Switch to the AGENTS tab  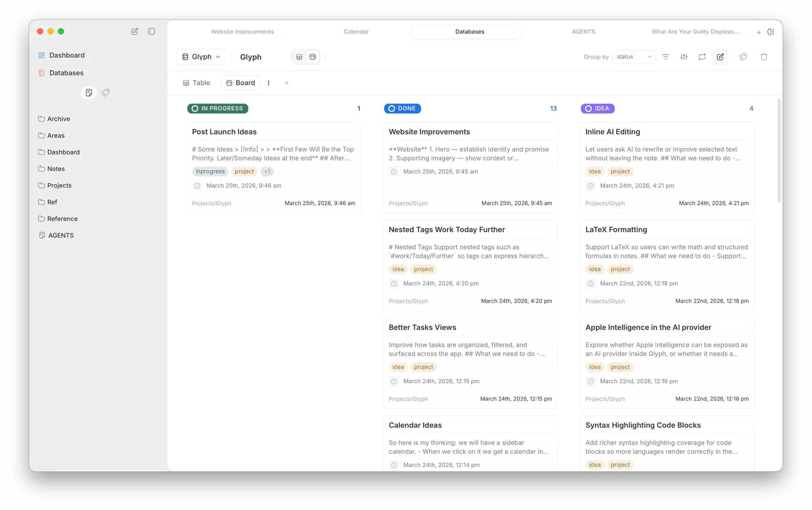[x=583, y=32]
